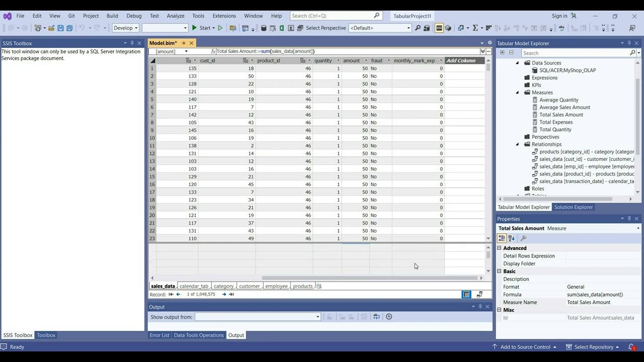This screenshot has height=362, width=644.
Task: Click Sign in link
Action: [x=559, y=16]
